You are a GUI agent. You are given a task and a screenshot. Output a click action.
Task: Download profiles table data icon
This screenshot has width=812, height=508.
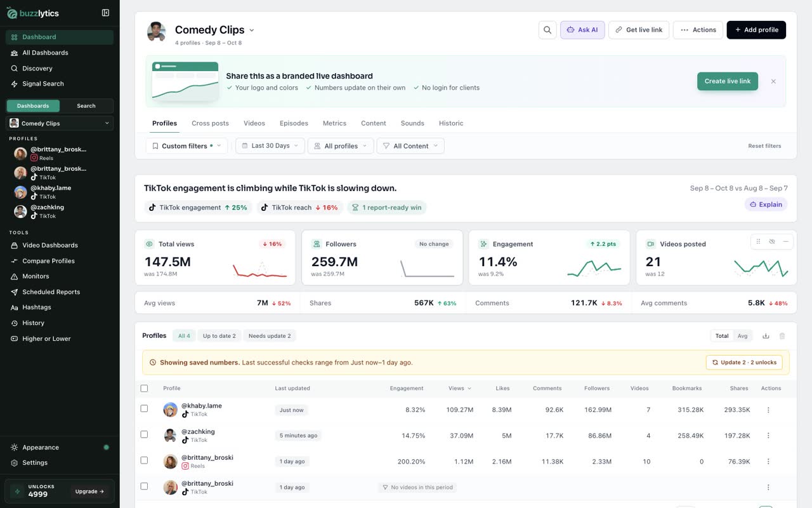point(766,336)
